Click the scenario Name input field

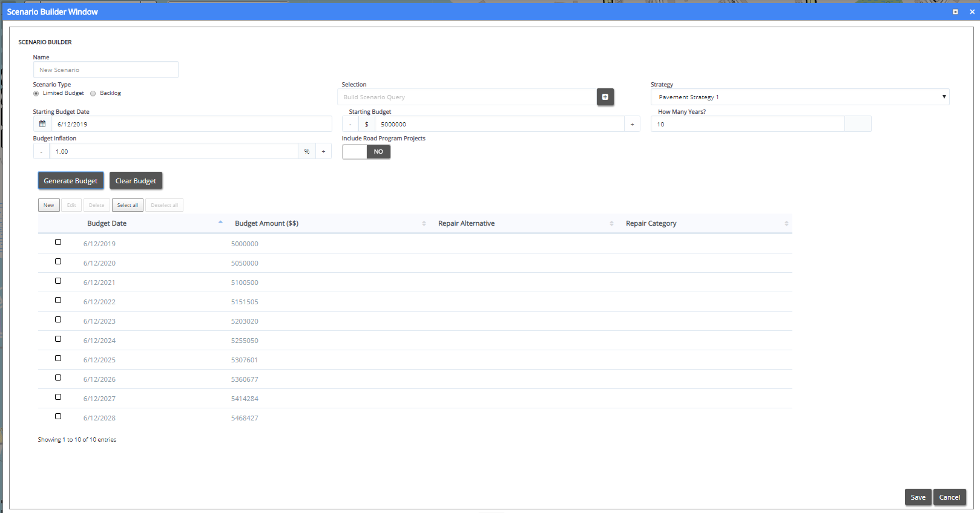pyautogui.click(x=106, y=70)
